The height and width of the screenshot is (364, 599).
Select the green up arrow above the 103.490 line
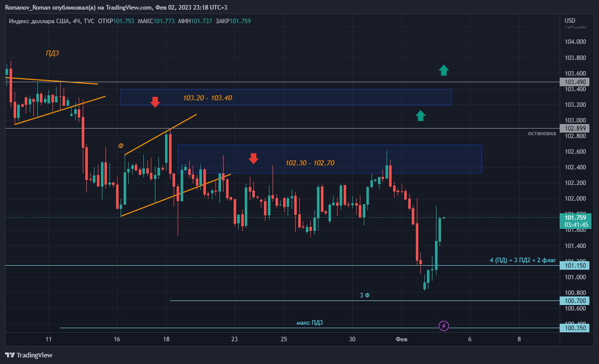tap(444, 70)
